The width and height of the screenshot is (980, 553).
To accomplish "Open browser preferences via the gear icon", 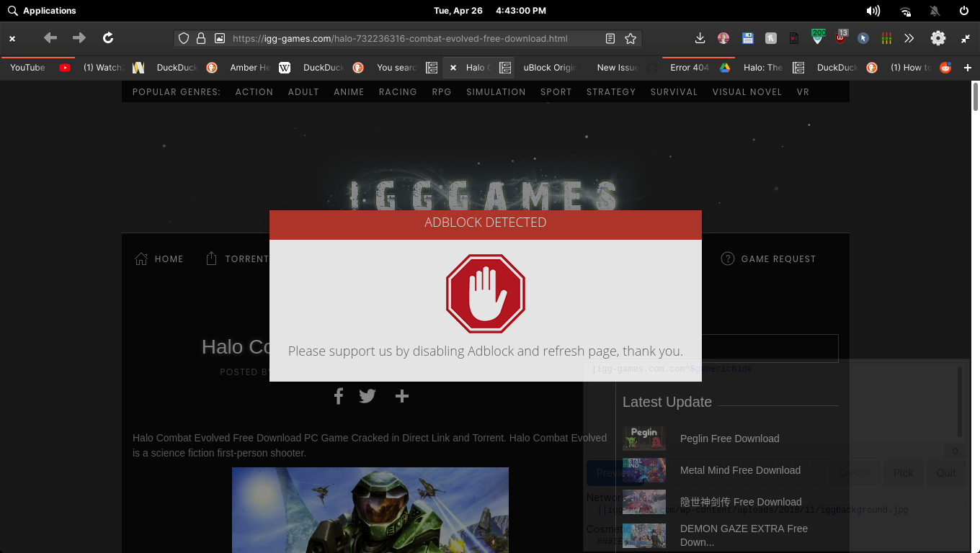I will pyautogui.click(x=937, y=38).
